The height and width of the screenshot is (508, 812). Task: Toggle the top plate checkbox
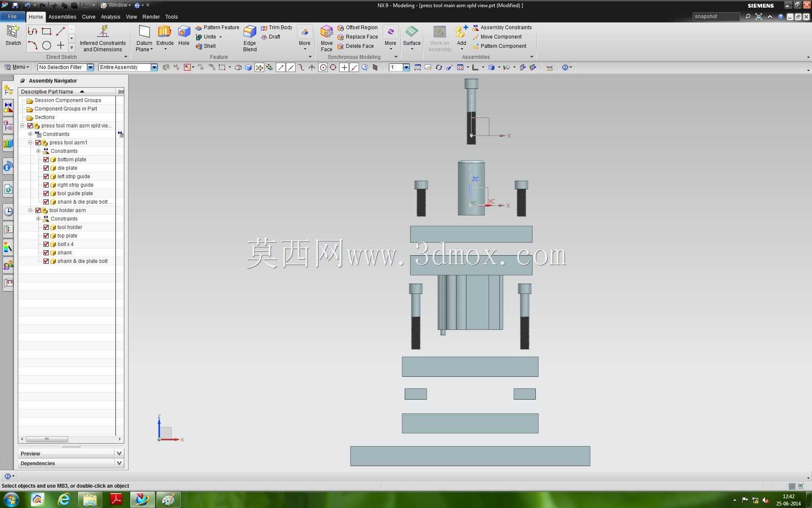46,236
